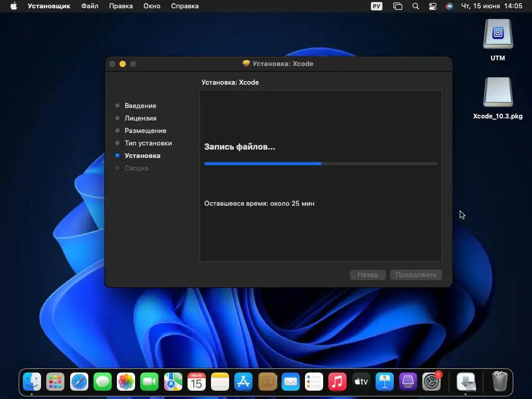Select the Введение step in sidebar

pyautogui.click(x=140, y=105)
